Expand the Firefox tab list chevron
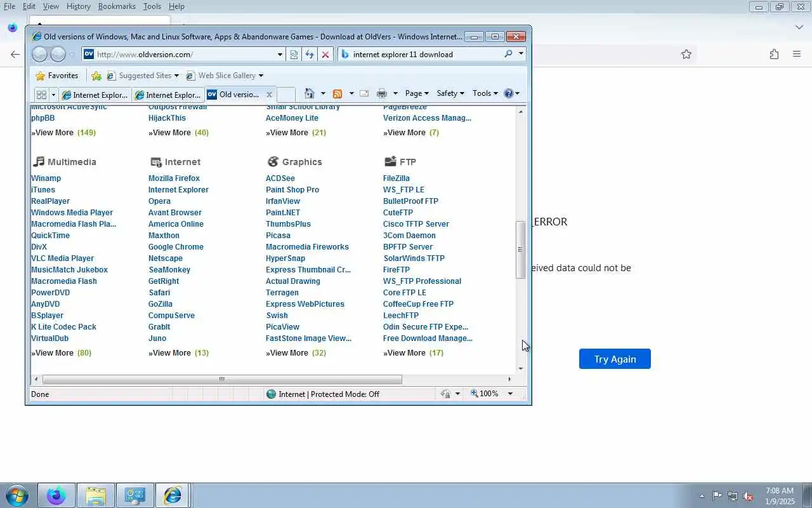 tap(799, 27)
